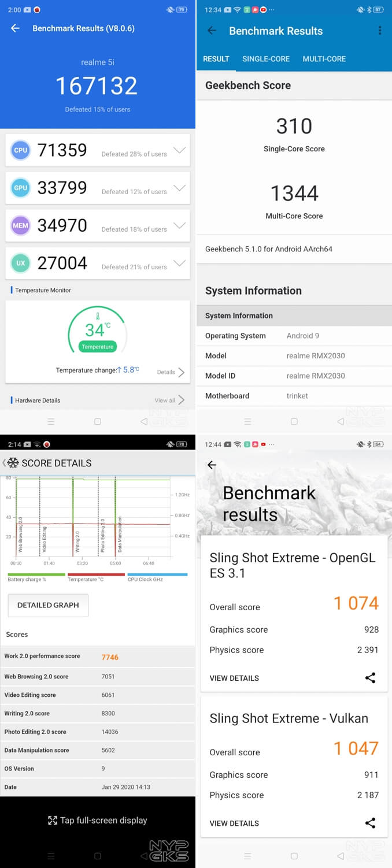Tap AnTuTu screen recent-apps menu nav icon
The width and height of the screenshot is (392, 868).
tap(51, 421)
